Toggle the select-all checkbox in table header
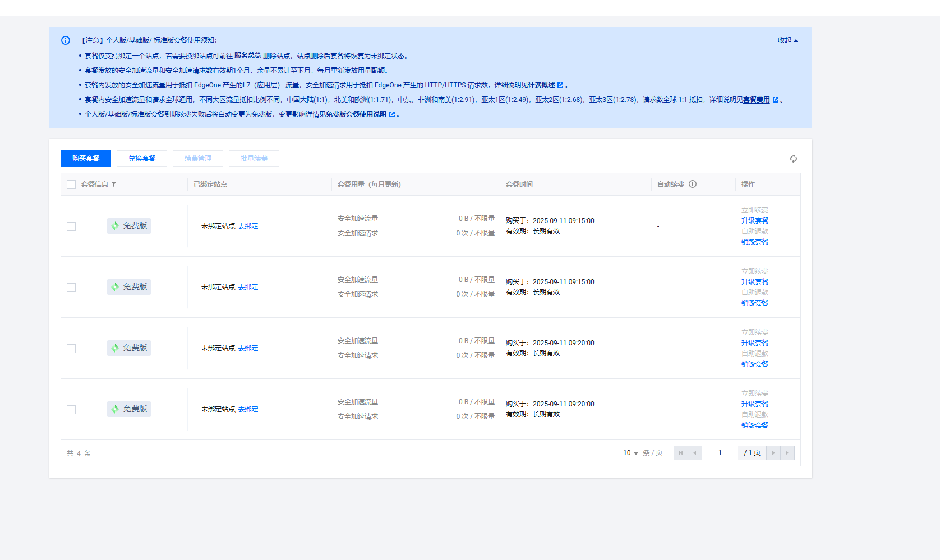 click(x=71, y=184)
